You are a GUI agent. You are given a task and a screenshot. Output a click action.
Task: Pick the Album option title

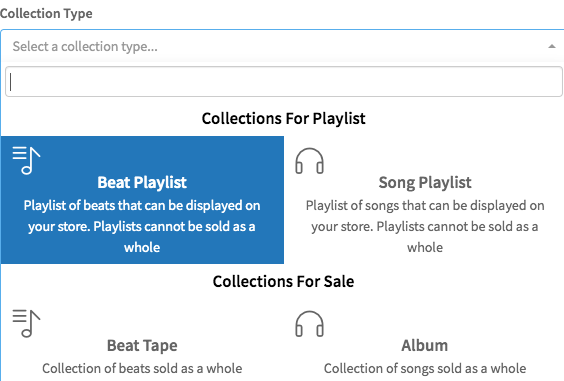[425, 346]
